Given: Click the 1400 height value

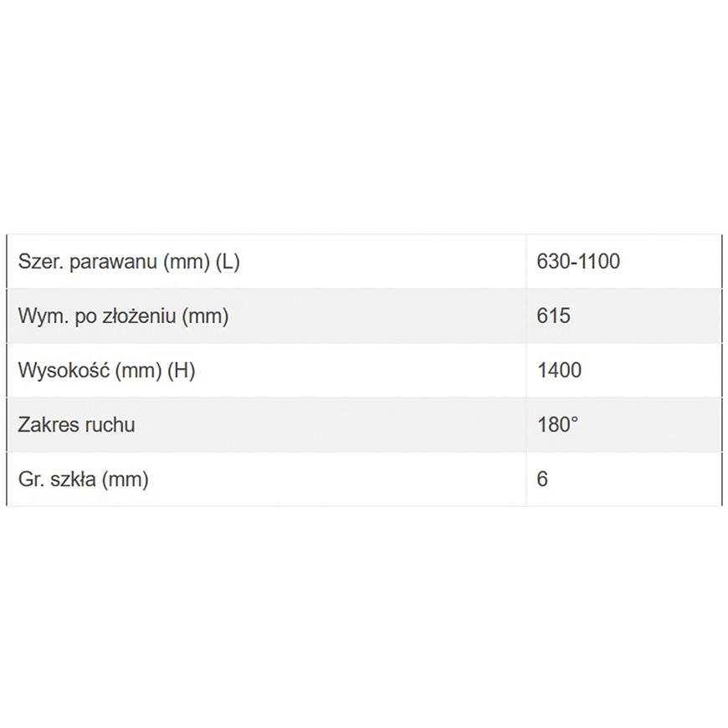Looking at the screenshot, I should tap(559, 370).
